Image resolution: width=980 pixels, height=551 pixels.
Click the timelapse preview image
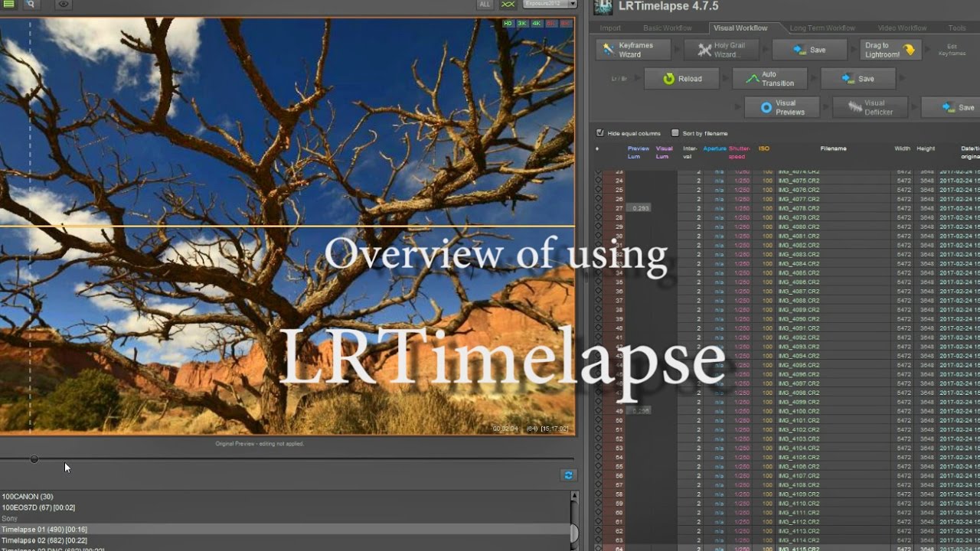pos(287,227)
